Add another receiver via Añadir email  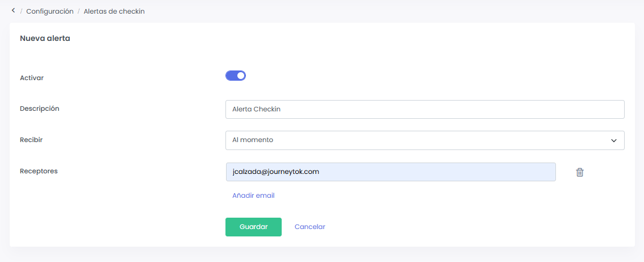253,196
